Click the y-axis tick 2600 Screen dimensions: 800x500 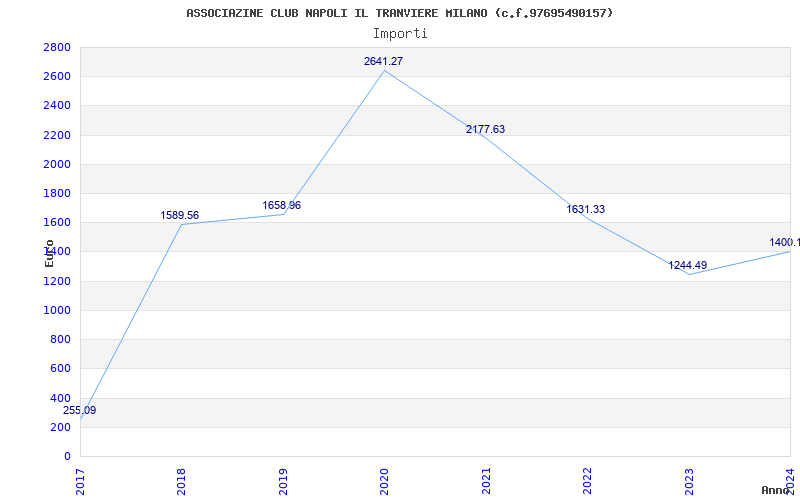[57, 77]
